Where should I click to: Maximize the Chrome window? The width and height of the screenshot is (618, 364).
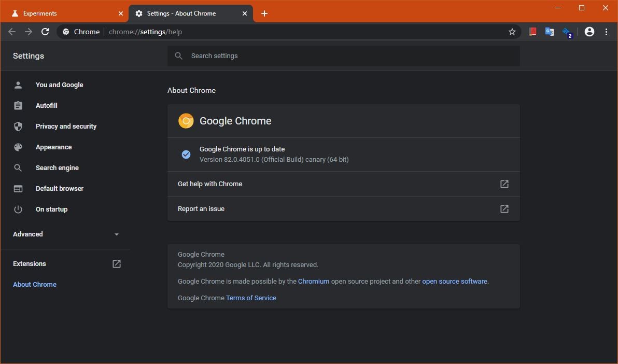[582, 8]
